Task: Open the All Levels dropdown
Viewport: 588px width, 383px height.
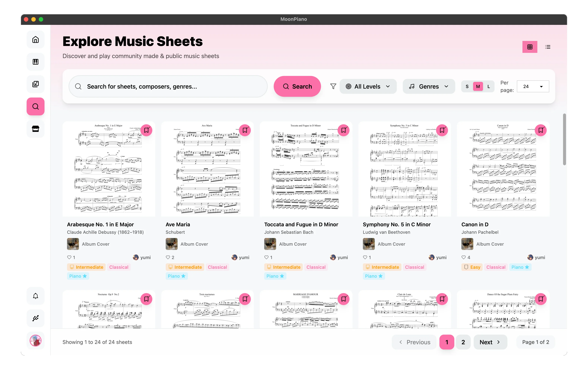Action: [368, 86]
